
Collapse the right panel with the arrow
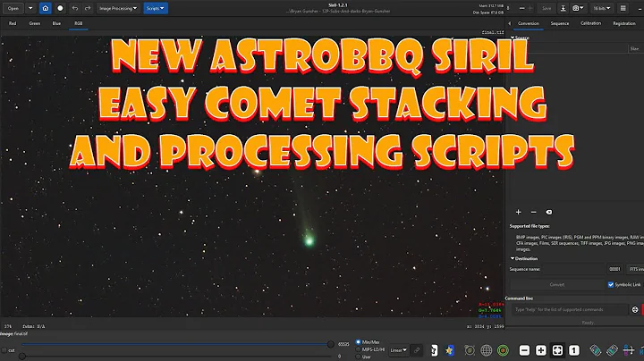510,23
